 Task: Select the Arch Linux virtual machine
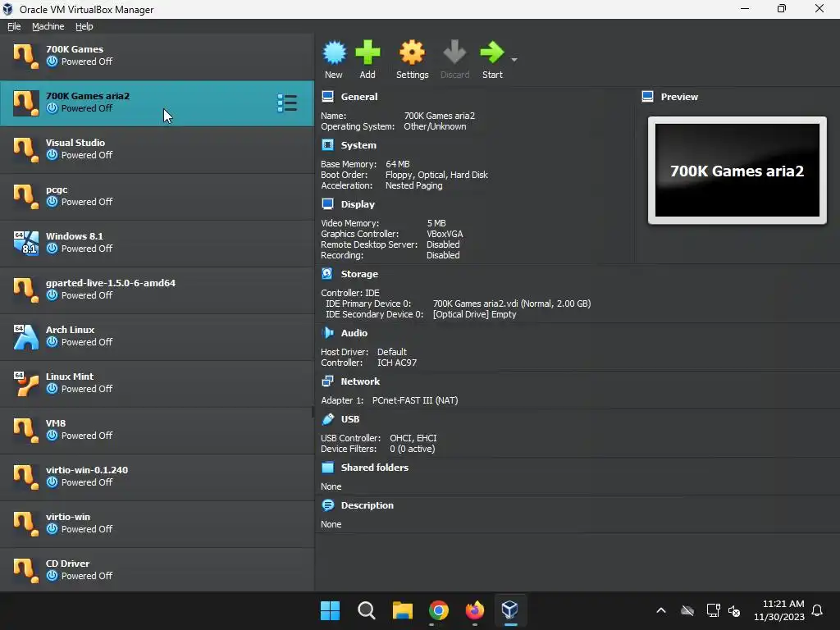tap(157, 336)
